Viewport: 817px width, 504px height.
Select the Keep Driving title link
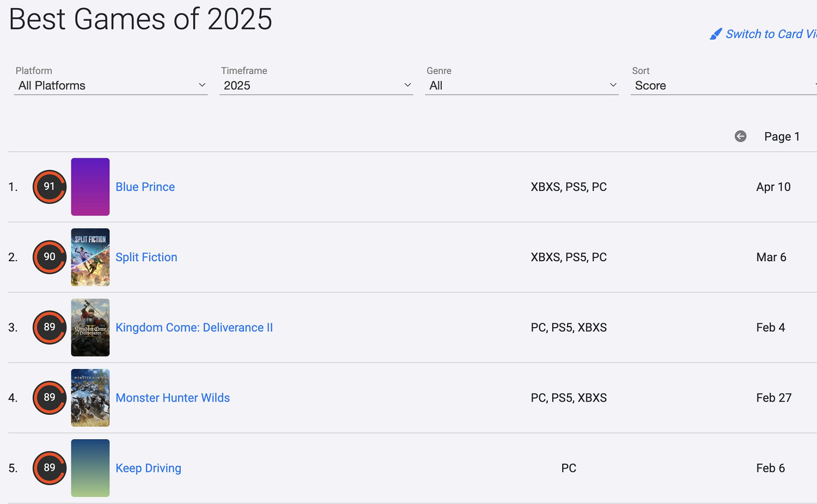tap(148, 468)
